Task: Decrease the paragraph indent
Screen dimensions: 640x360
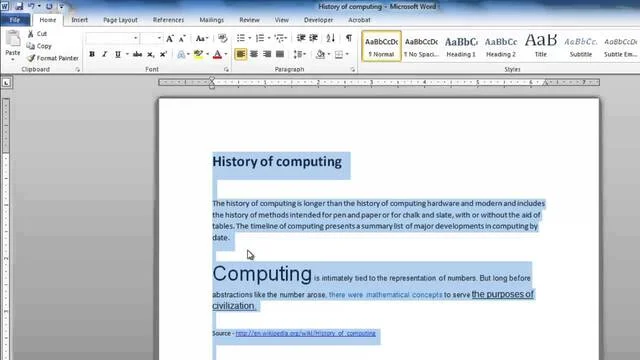Action: 301,38
